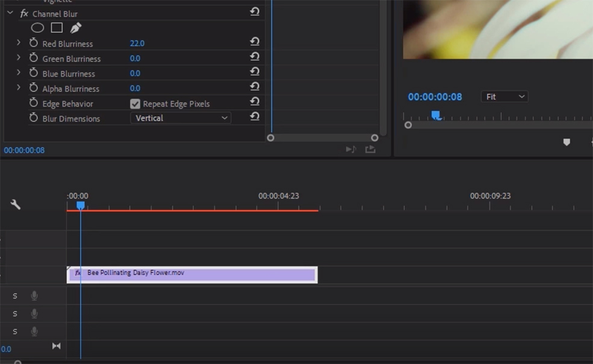Reset the Green Blurriness parameter
This screenshot has width=593, height=364.
point(255,57)
